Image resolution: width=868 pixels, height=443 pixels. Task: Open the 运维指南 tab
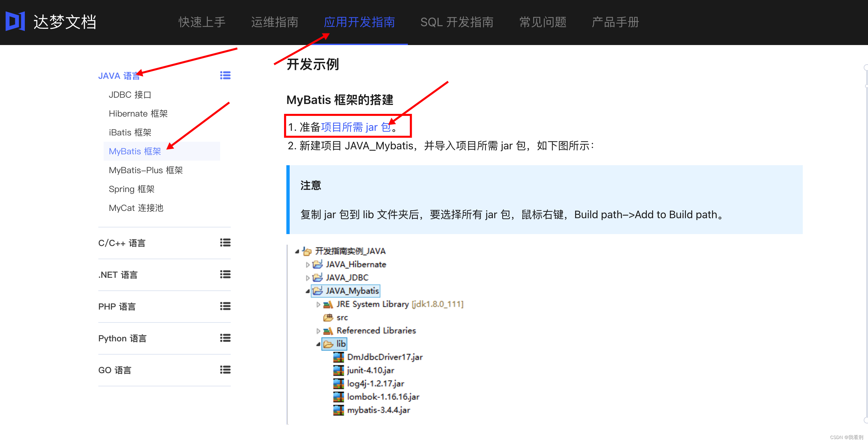[275, 22]
